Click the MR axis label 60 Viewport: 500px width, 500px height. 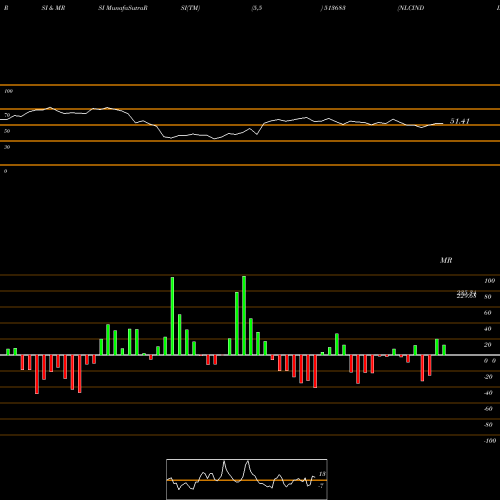488,313
